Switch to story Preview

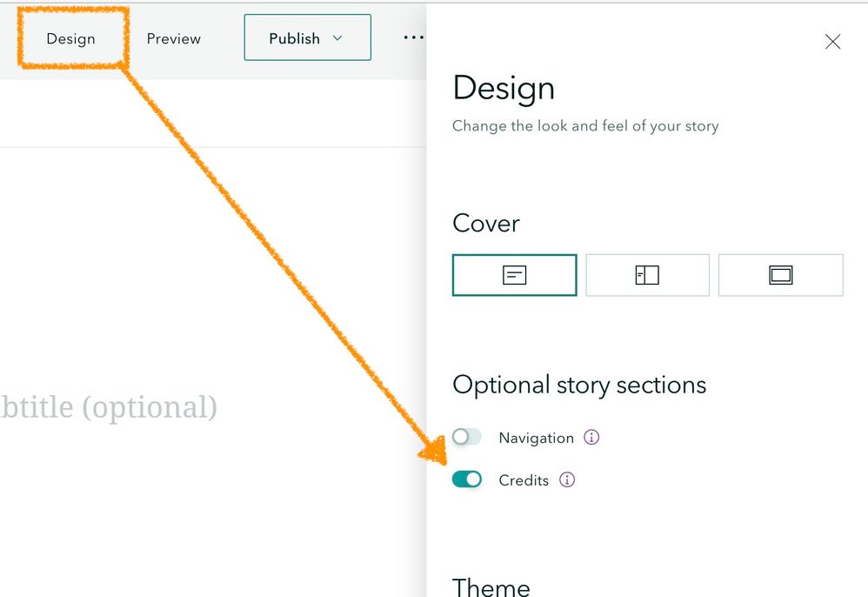coord(173,38)
